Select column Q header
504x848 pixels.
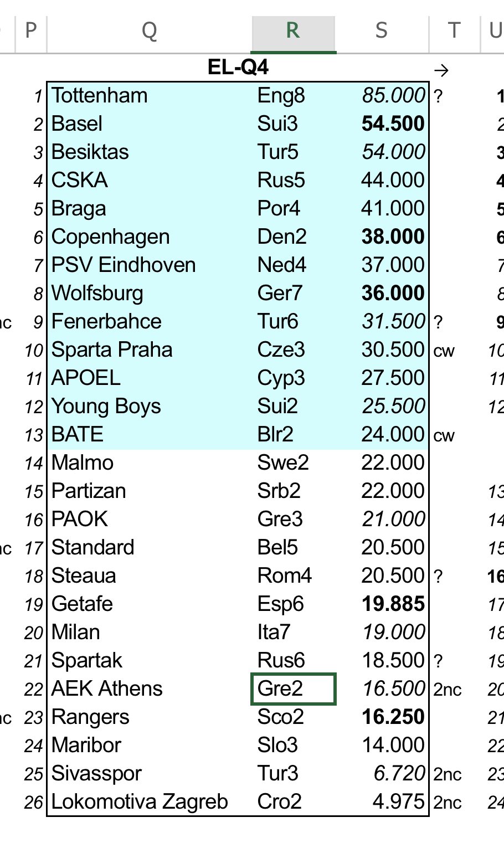[x=150, y=32]
